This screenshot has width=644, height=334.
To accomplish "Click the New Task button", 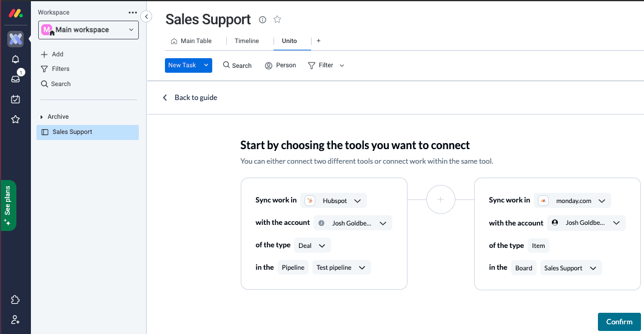I will coord(183,65).
